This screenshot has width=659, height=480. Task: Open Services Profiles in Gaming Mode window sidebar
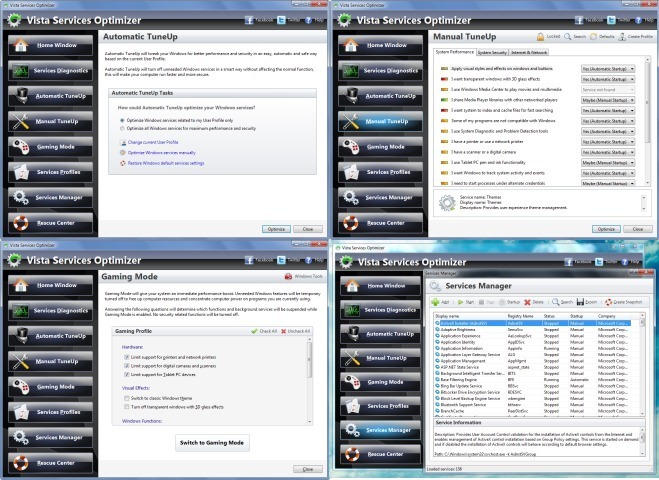coord(50,412)
